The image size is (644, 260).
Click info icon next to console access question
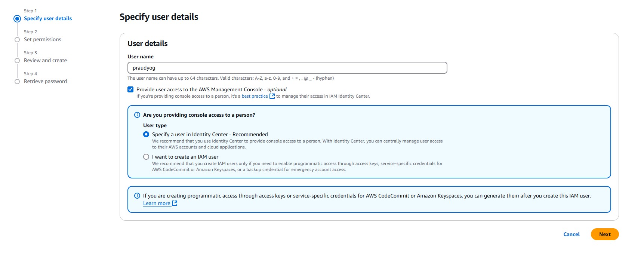(x=137, y=115)
